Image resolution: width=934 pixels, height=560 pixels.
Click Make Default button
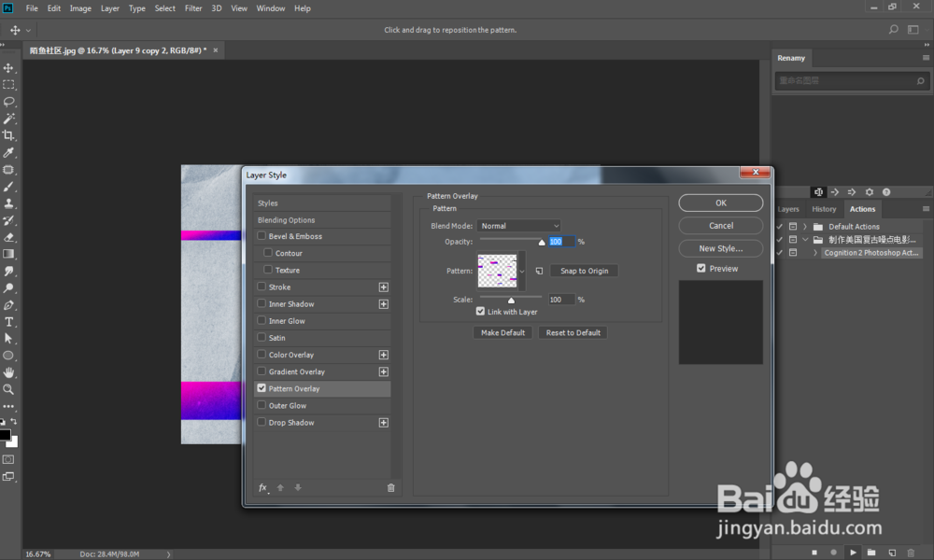(502, 332)
